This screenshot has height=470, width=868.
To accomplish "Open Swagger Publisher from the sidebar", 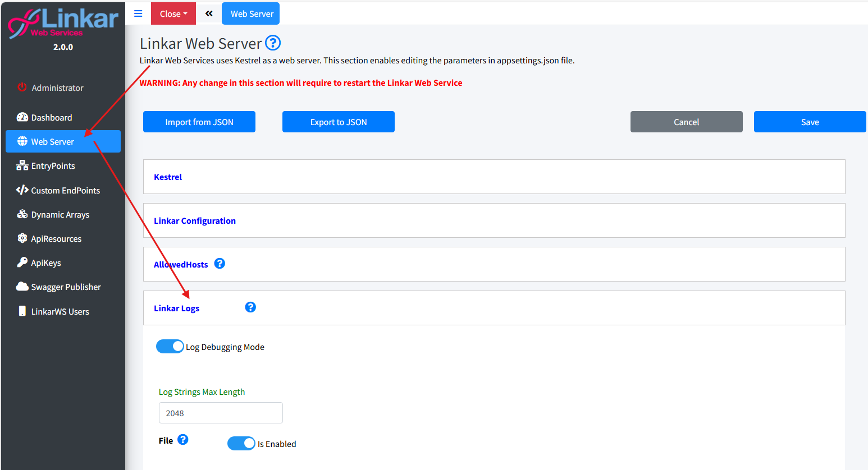I will point(66,287).
